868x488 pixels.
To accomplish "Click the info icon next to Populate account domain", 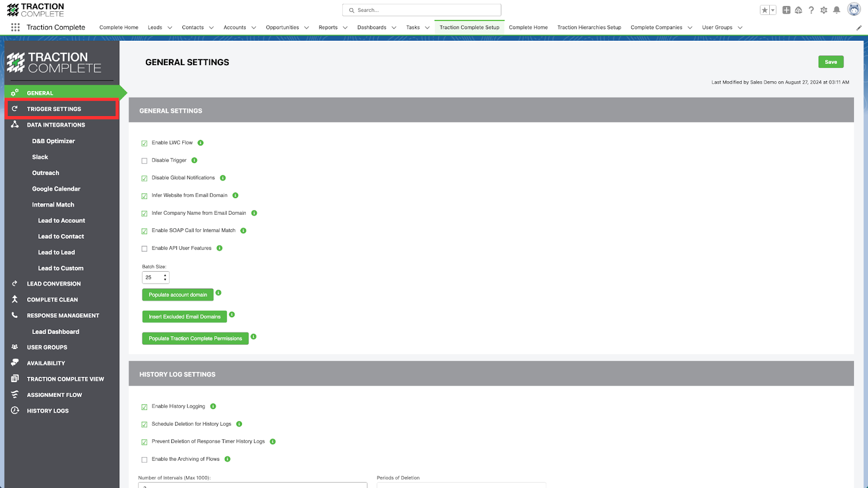I will 219,293.
